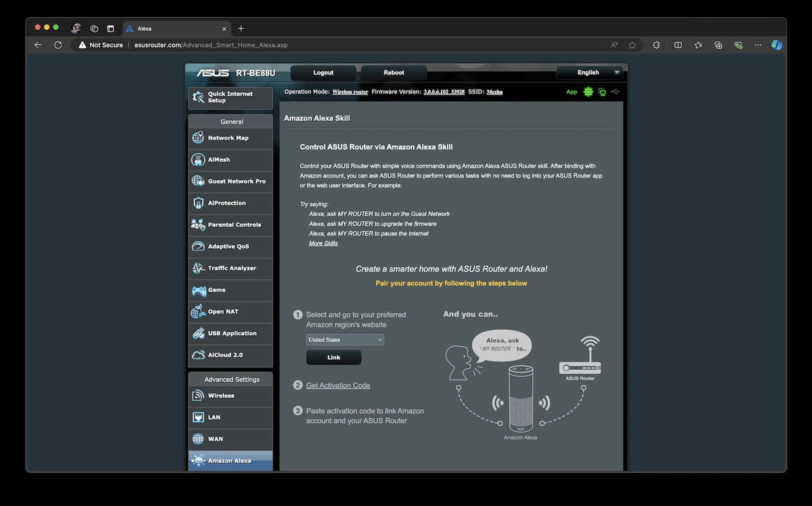Click the Amazon Alexa speaker illustration
The image size is (812, 506).
521,399
